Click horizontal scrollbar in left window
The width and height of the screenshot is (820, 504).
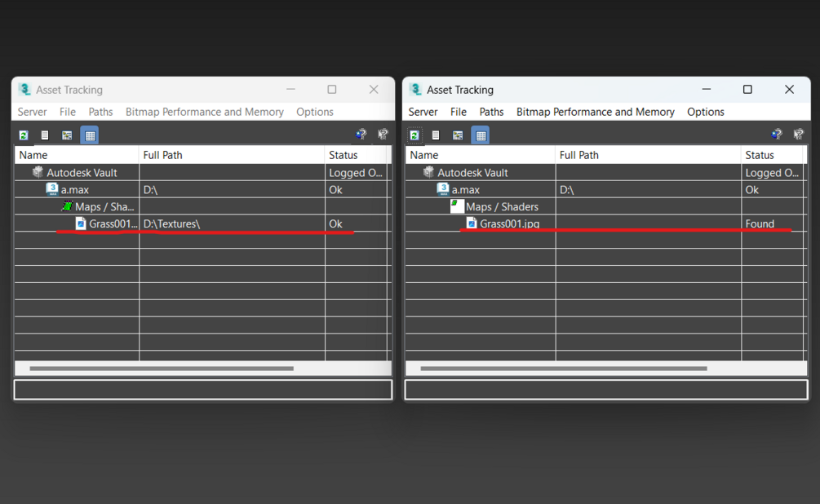(162, 368)
